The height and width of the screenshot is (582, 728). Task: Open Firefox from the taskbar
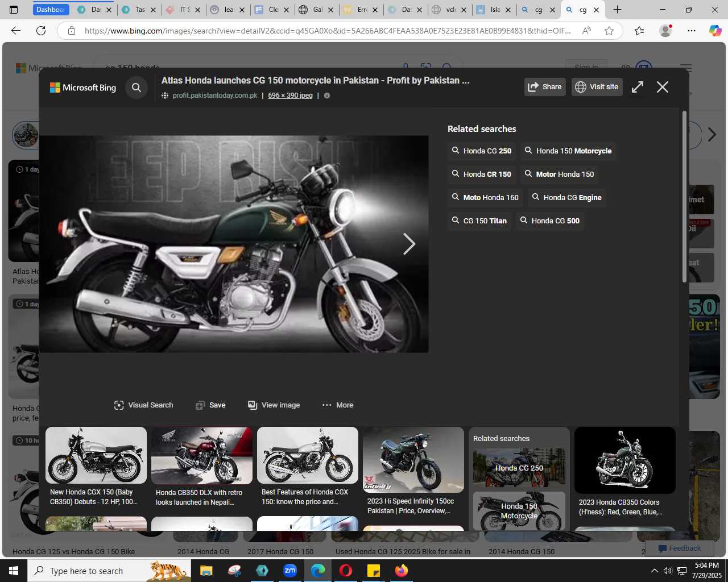402,571
